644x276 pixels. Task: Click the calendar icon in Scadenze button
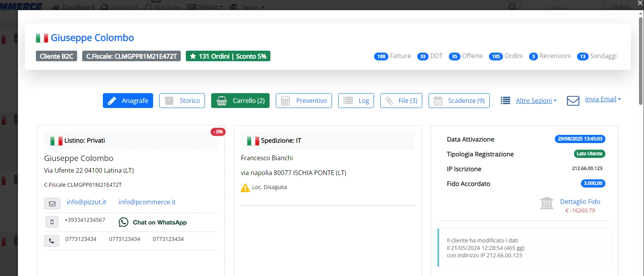pyautogui.click(x=438, y=101)
